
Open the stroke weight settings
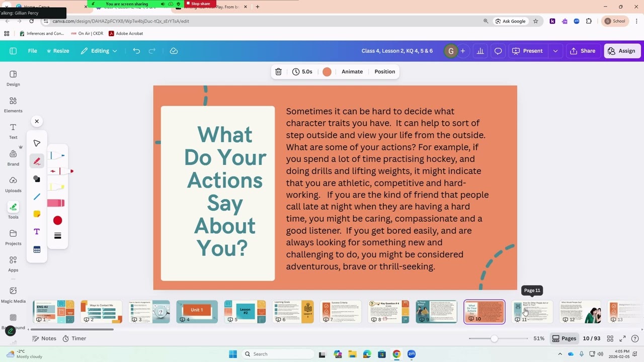[x=57, y=236]
